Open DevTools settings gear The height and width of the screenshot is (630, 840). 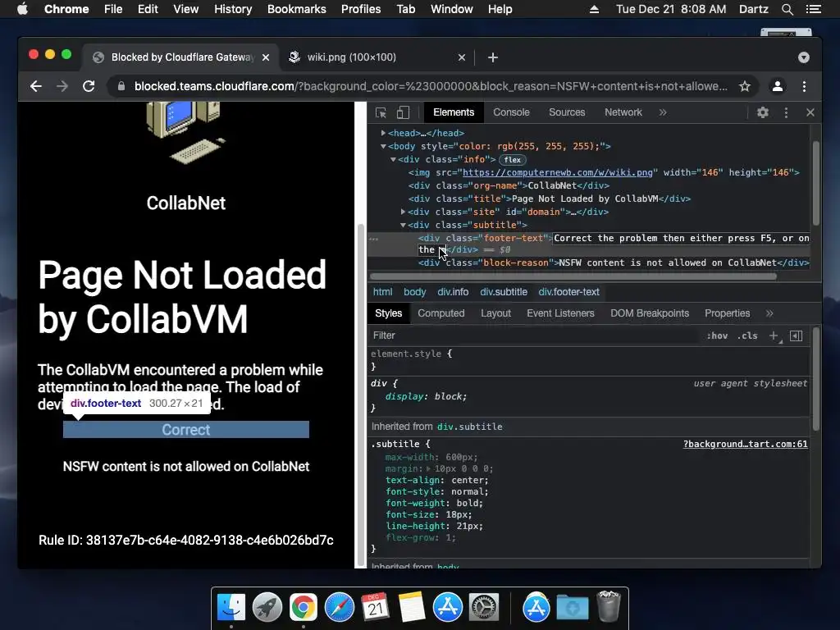point(763,112)
